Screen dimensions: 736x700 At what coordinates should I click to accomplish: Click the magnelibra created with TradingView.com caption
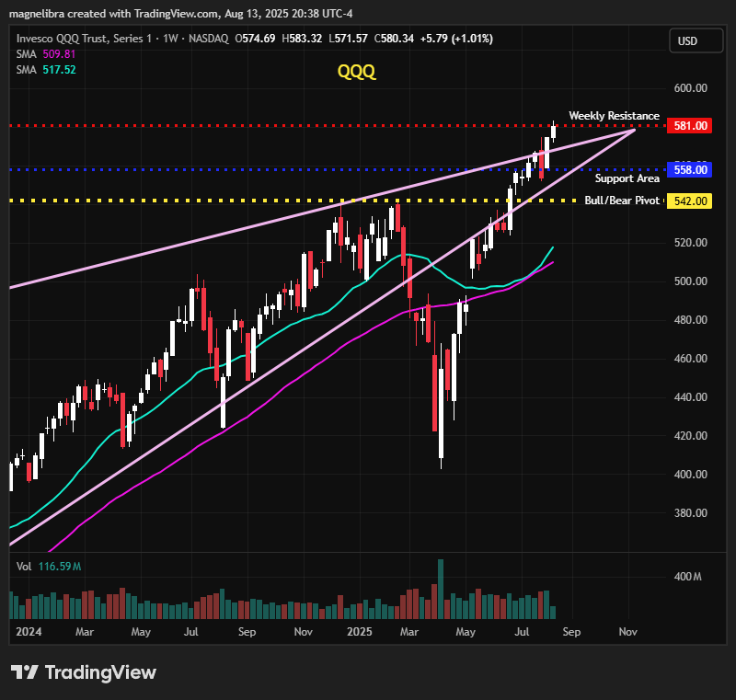click(x=180, y=14)
